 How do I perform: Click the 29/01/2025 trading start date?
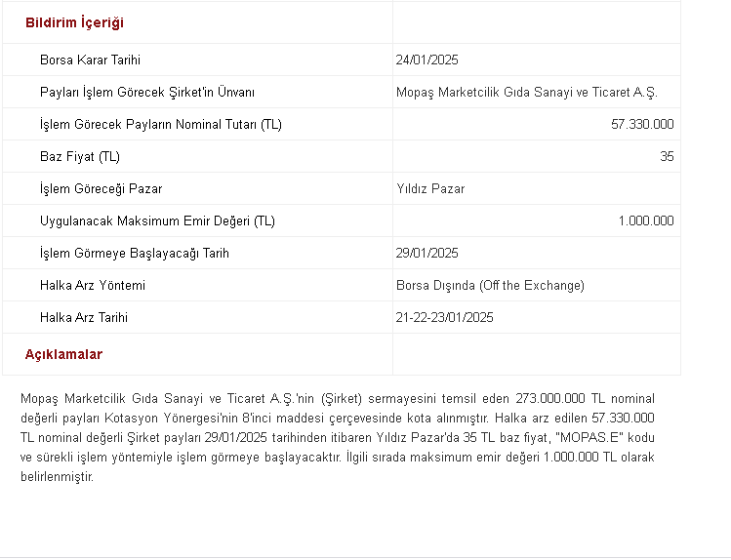pyautogui.click(x=427, y=253)
